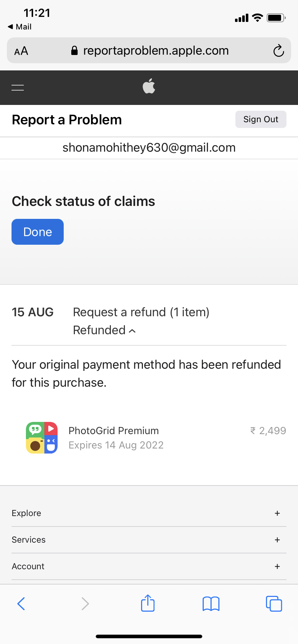Open the AA reader text options
The image size is (298, 644).
[21, 51]
